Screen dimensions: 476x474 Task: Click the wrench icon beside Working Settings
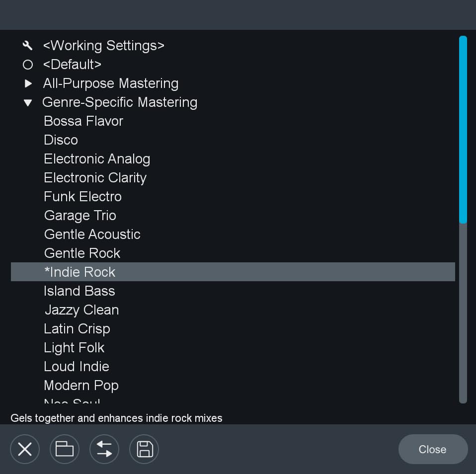point(28,46)
